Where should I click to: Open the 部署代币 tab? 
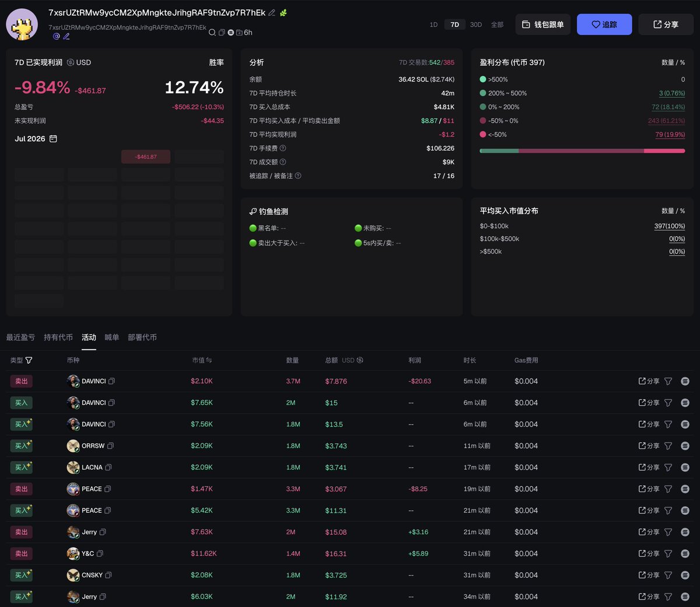[x=142, y=337]
